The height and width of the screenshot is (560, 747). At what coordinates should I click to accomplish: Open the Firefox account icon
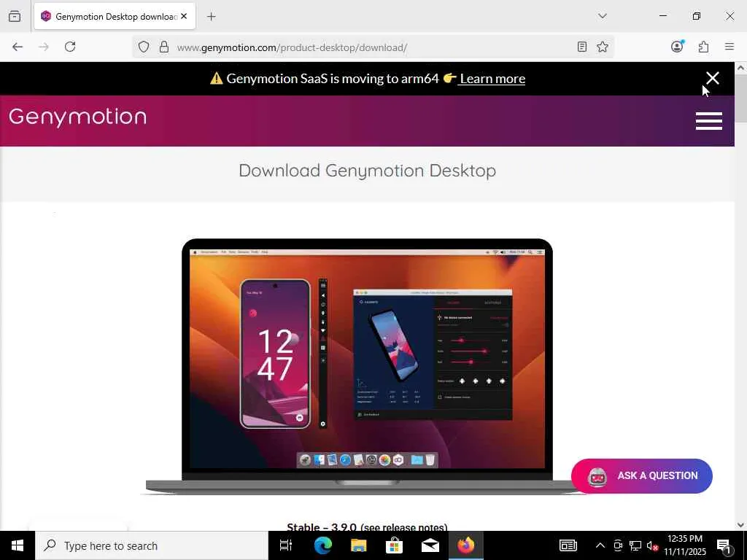tap(677, 46)
